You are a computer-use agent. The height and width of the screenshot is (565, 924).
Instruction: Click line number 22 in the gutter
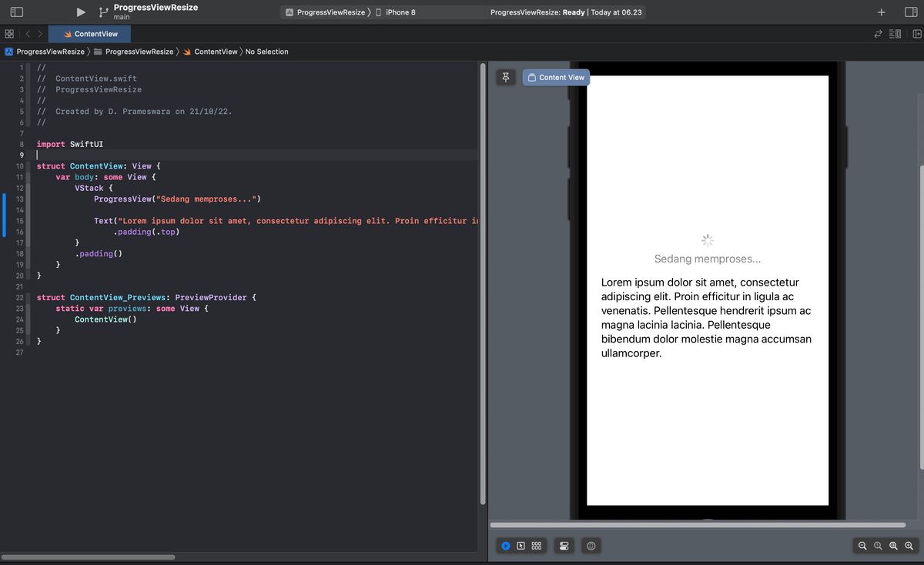pyautogui.click(x=19, y=297)
